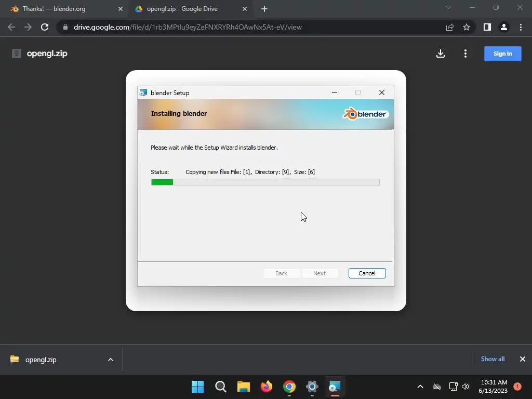Screen dimensions: 532x399
Task: Open Drive more actions menu
Action: [465, 54]
